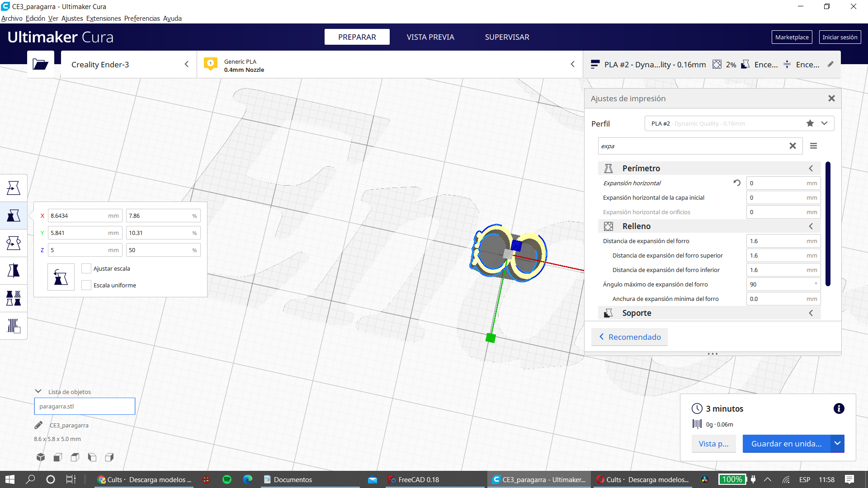Open settings visibility hamburger menu

813,146
